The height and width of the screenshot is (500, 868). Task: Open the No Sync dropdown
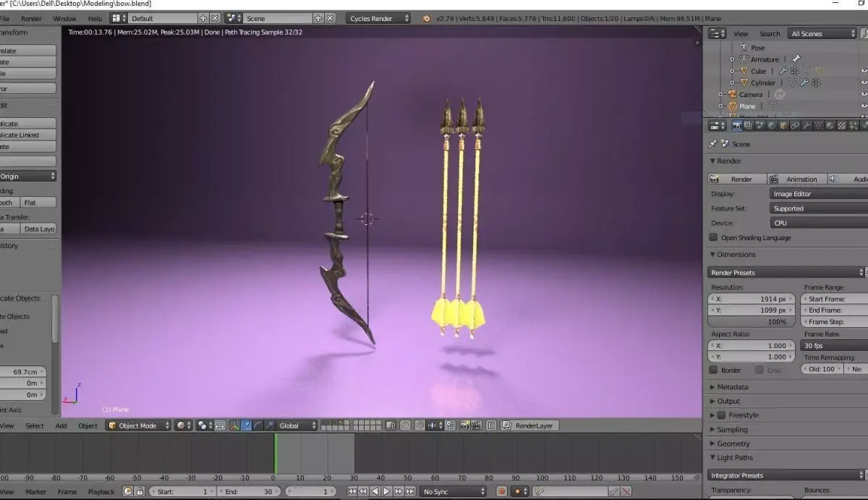point(454,491)
